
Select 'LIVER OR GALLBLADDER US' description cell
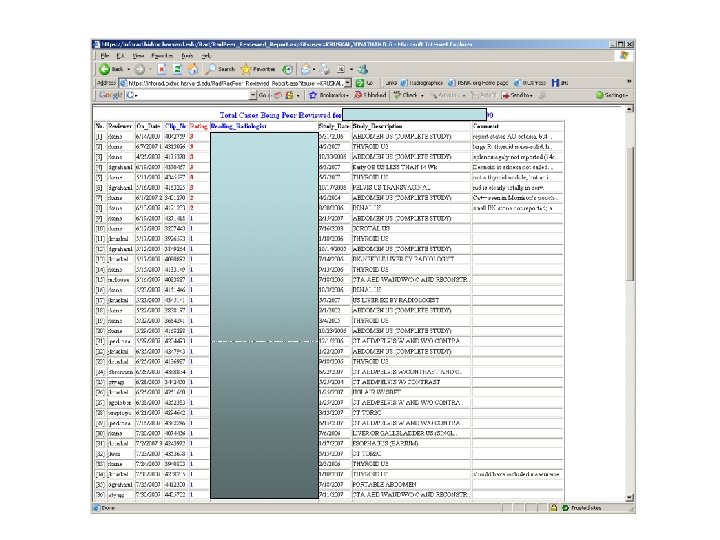coord(411,433)
